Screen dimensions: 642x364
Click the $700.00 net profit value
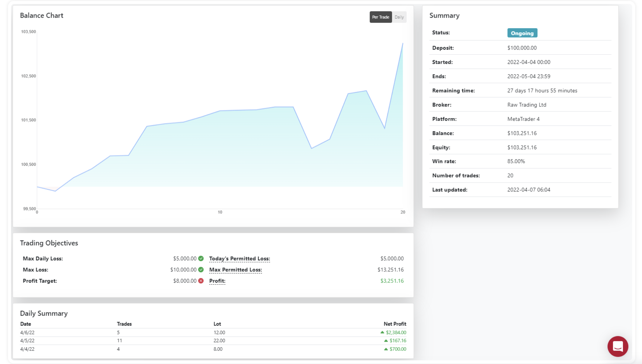coord(398,349)
